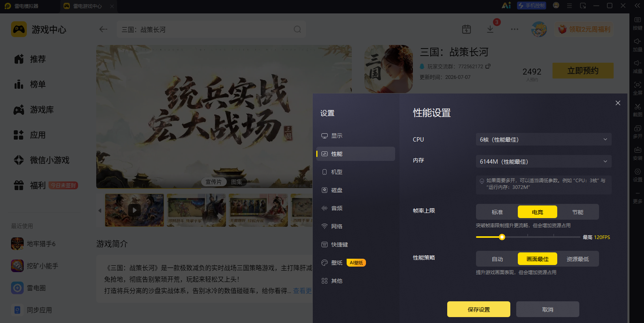The height and width of the screenshot is (323, 644).
Task: Click the 立即预约 reserve button
Action: [x=583, y=71]
